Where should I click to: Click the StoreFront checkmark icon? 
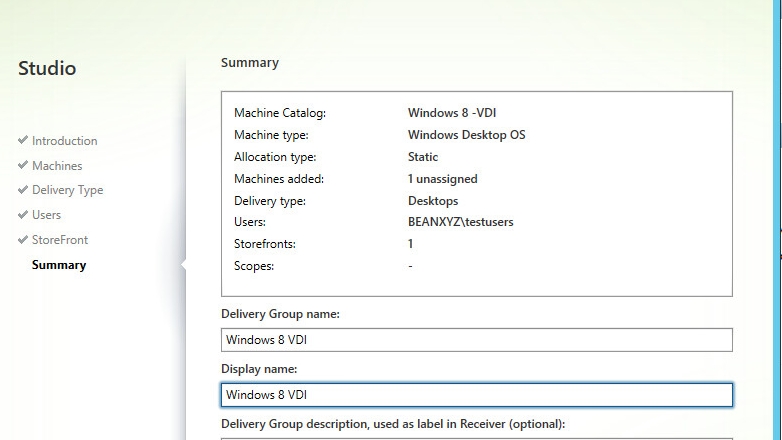coord(22,239)
